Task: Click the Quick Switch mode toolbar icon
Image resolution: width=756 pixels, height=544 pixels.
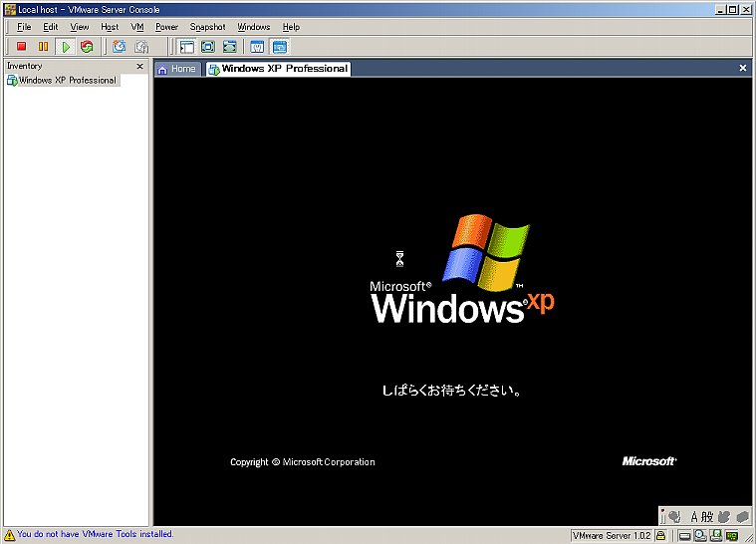Action: (x=230, y=46)
